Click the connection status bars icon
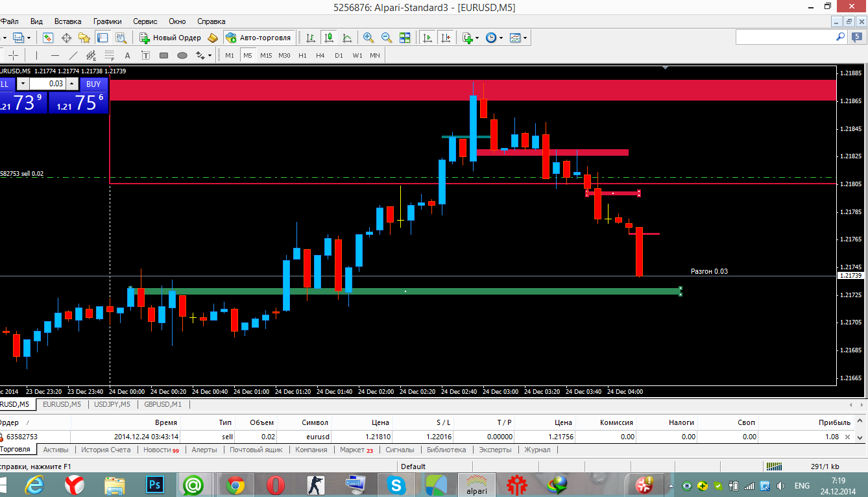This screenshot has width=868, height=497. click(774, 467)
